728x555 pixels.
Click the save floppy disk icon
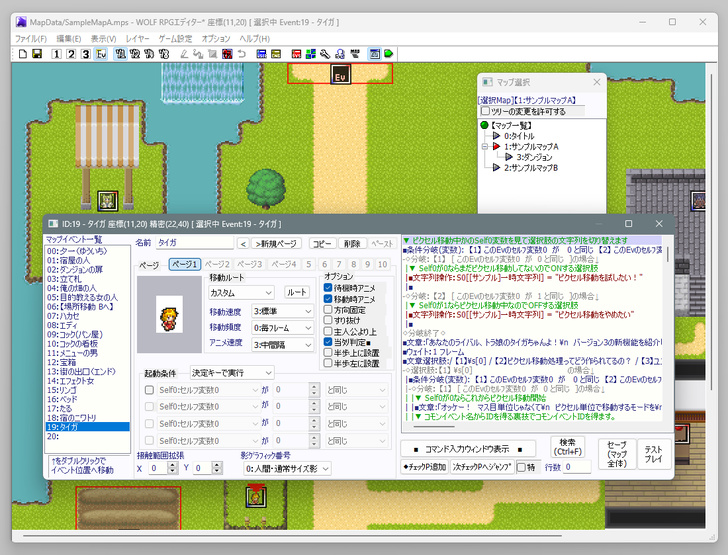pyautogui.click(x=37, y=54)
